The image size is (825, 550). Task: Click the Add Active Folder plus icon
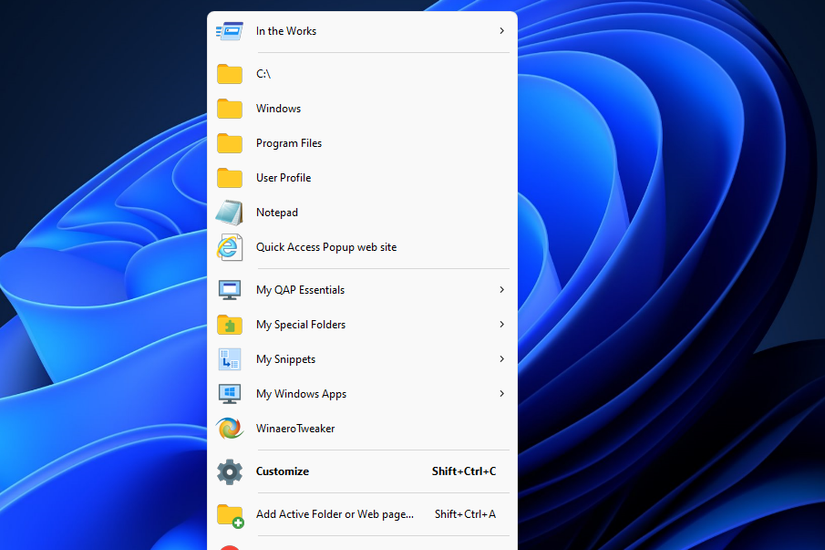[230, 515]
